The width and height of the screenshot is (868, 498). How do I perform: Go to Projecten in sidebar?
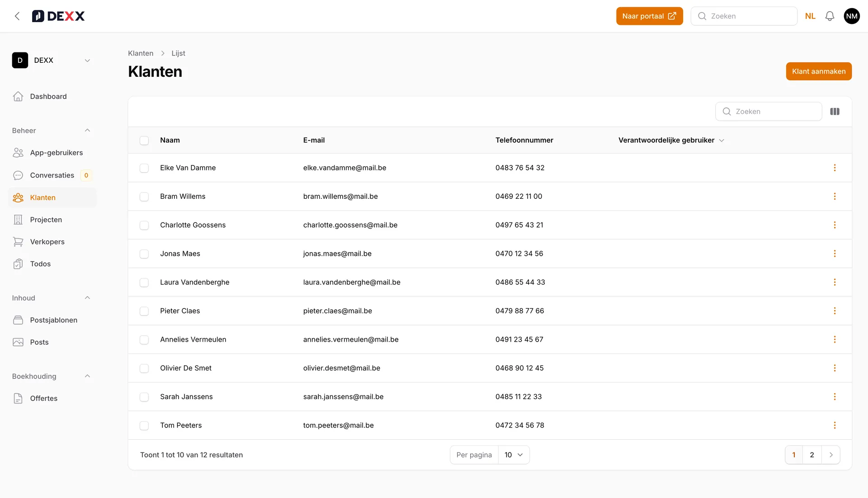click(46, 220)
